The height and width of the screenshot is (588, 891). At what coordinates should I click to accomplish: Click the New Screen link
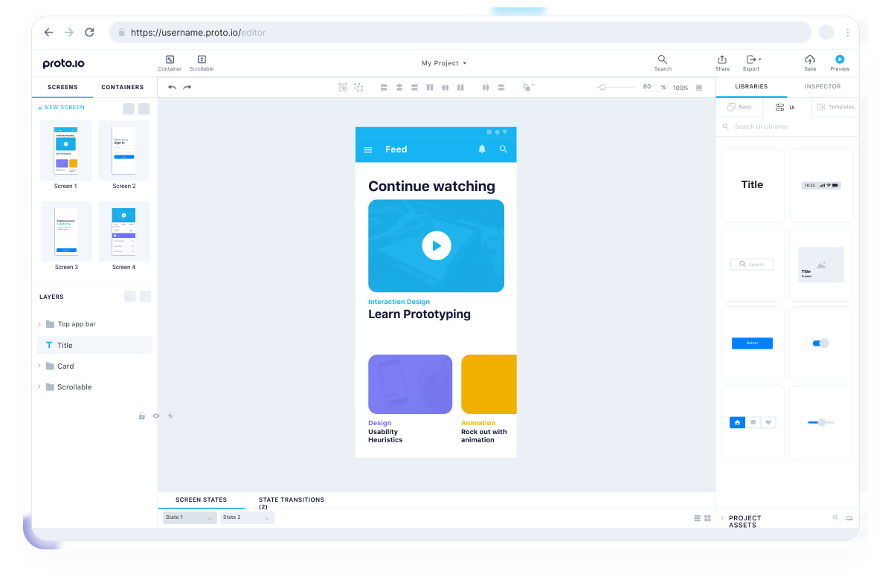pos(62,108)
